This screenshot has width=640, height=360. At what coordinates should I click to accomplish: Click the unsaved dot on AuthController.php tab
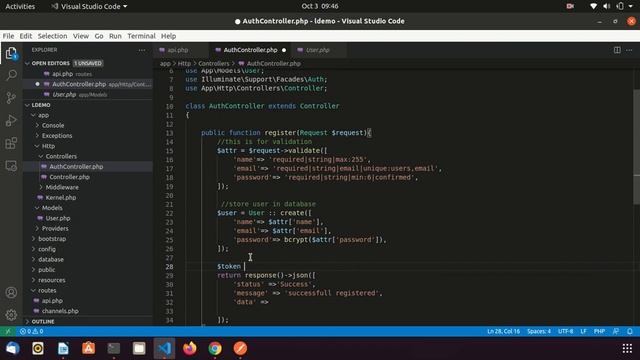click(284, 50)
